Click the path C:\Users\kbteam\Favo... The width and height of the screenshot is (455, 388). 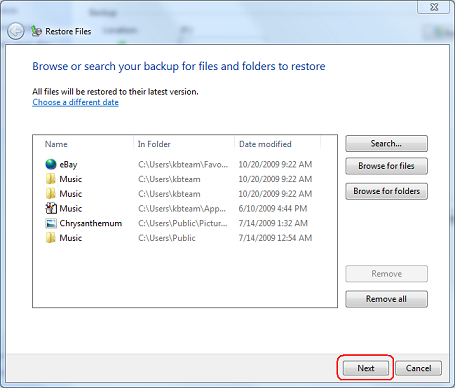click(x=183, y=164)
